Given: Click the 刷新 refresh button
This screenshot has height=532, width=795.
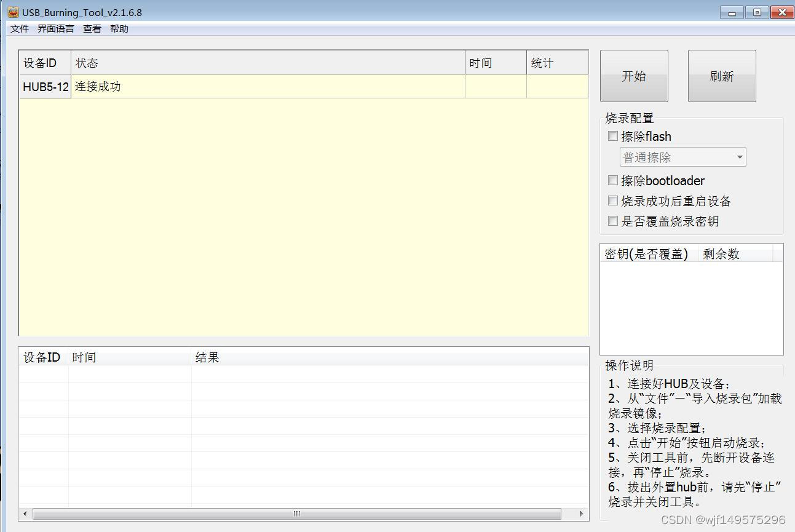Looking at the screenshot, I should 722,76.
